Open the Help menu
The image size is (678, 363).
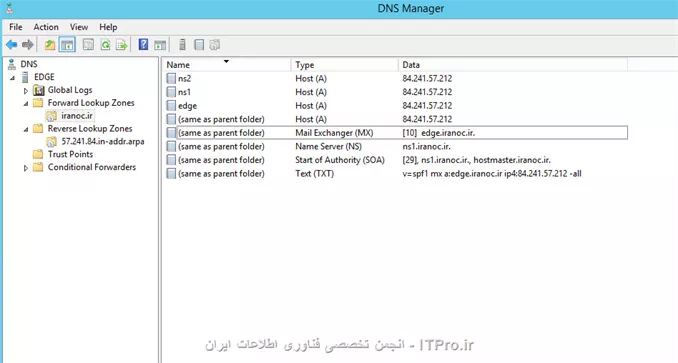108,27
